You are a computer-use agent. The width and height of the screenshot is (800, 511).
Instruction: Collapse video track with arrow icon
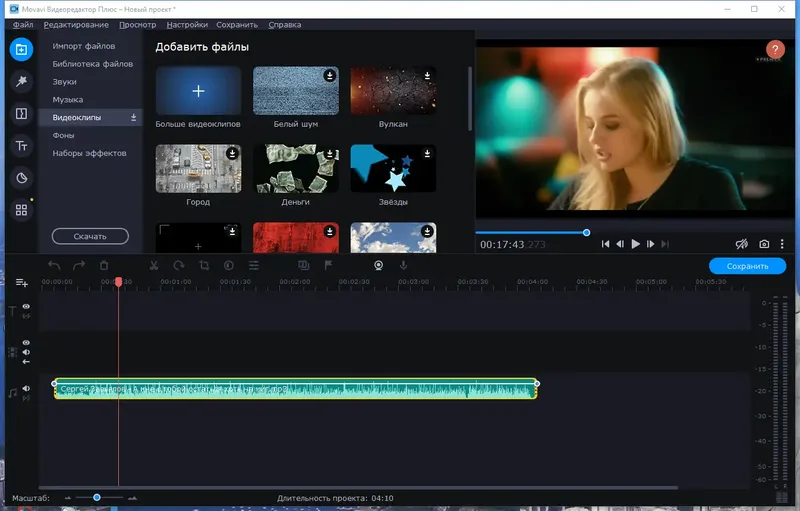point(26,362)
